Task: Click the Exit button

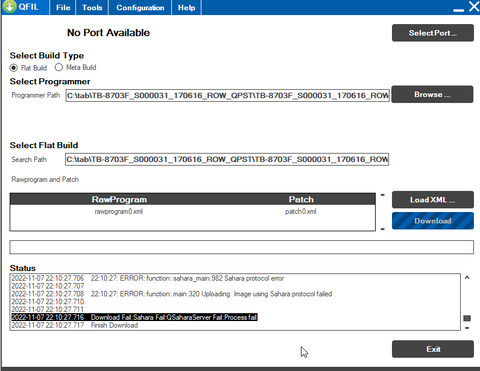Action: point(433,349)
